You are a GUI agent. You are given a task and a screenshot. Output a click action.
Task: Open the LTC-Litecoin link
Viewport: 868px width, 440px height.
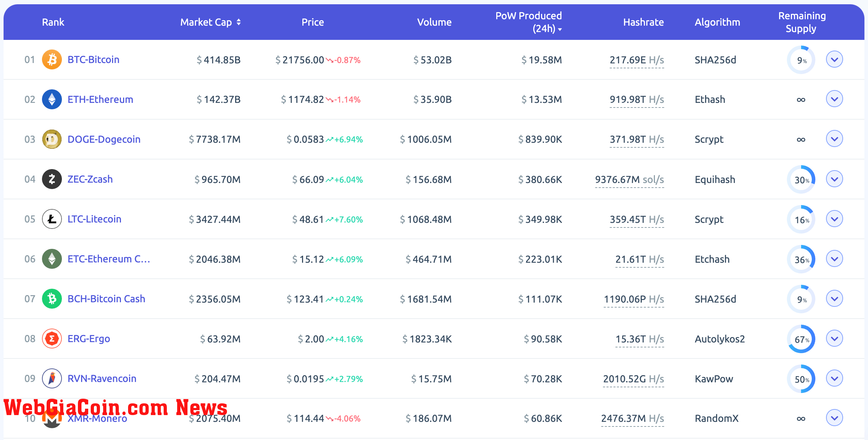tap(94, 219)
